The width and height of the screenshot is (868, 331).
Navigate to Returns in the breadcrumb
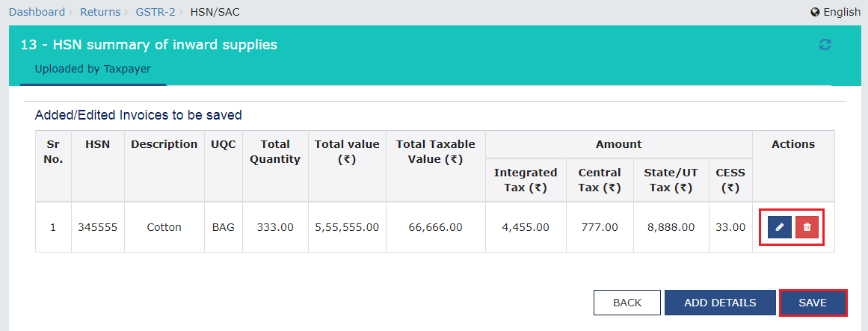click(x=99, y=12)
